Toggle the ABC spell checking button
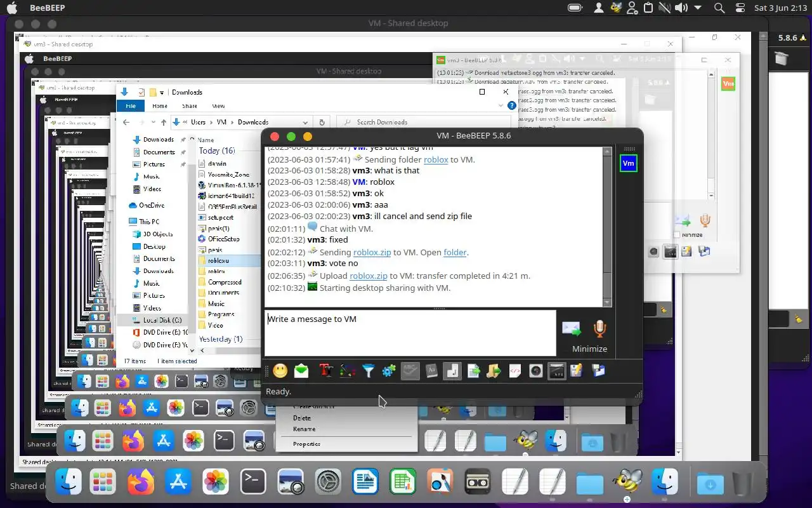Screen dimensions: 812x508 (x=410, y=371)
